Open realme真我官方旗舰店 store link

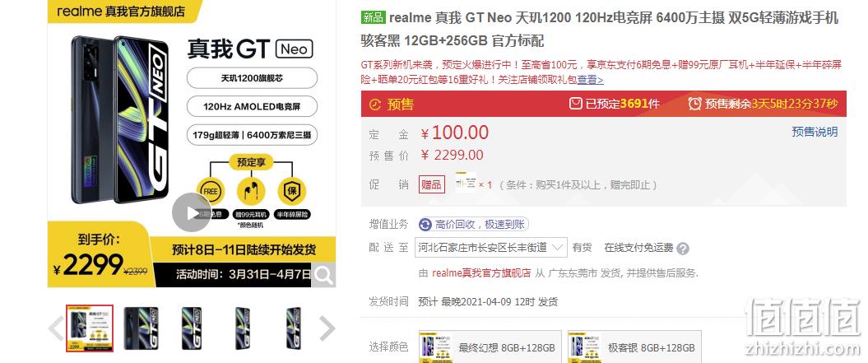tap(481, 272)
